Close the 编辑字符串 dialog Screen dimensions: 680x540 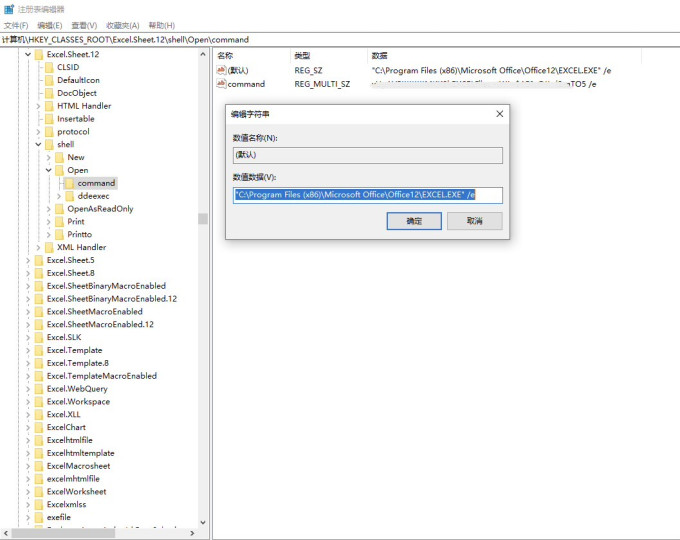click(x=500, y=114)
